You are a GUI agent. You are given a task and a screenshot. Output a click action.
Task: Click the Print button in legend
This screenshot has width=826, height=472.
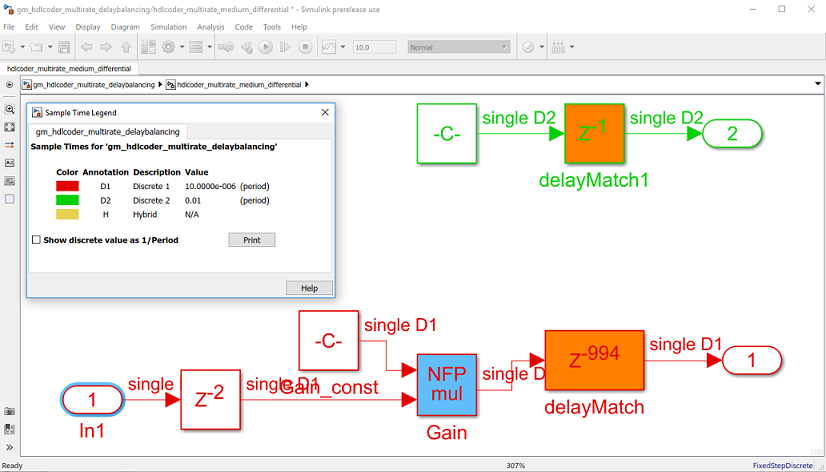coord(252,240)
